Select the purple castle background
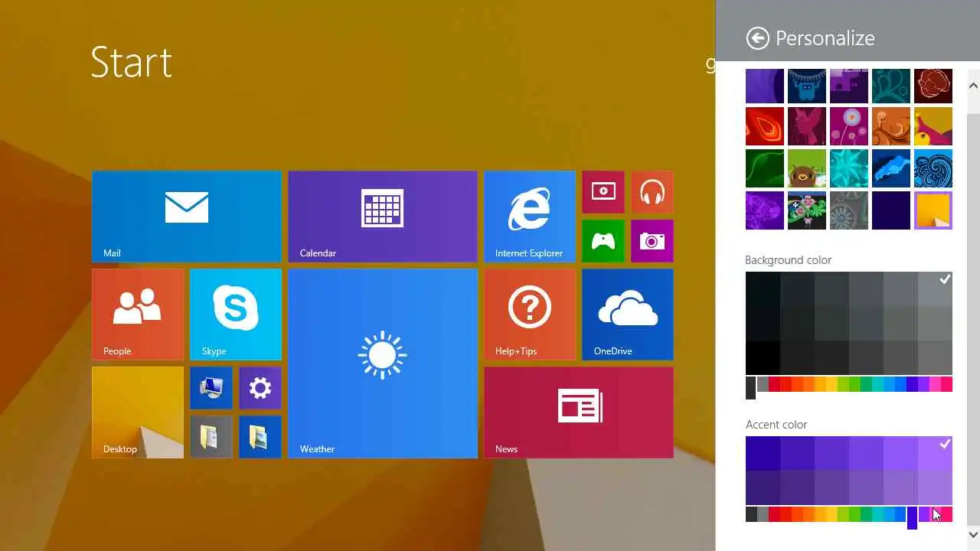980x551 pixels. tap(849, 86)
